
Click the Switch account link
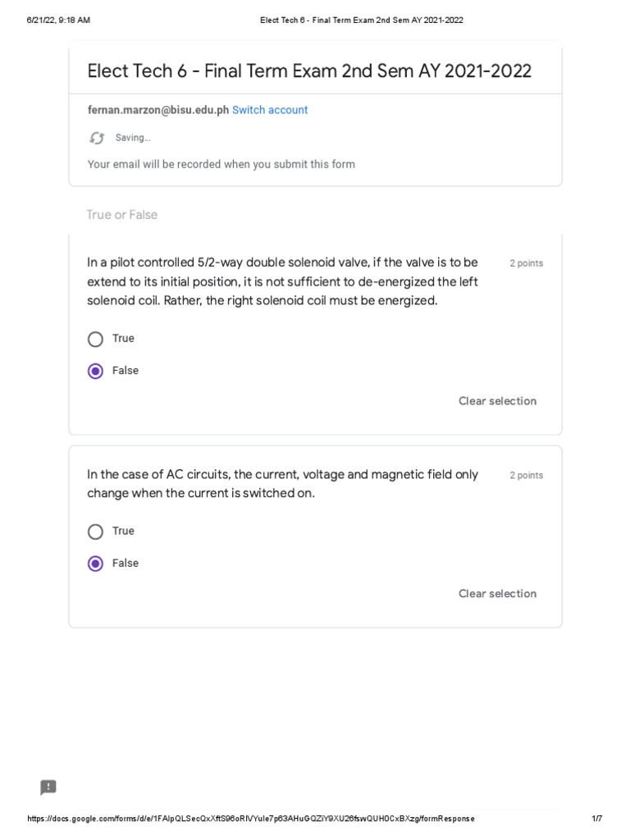(270, 110)
